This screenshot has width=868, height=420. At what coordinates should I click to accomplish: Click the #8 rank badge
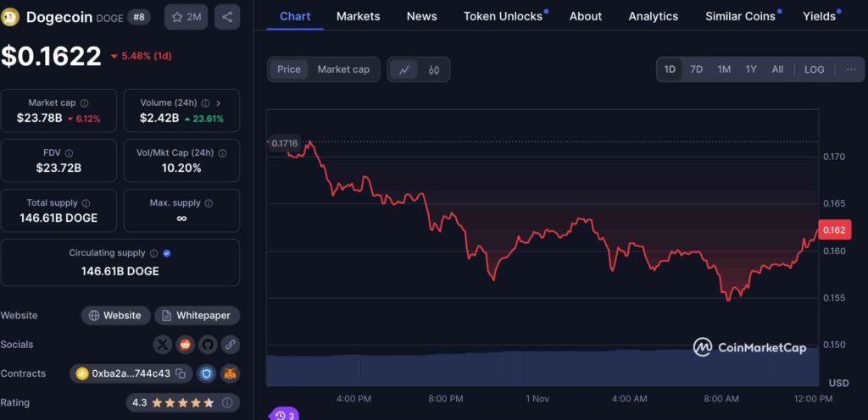pos(139,17)
